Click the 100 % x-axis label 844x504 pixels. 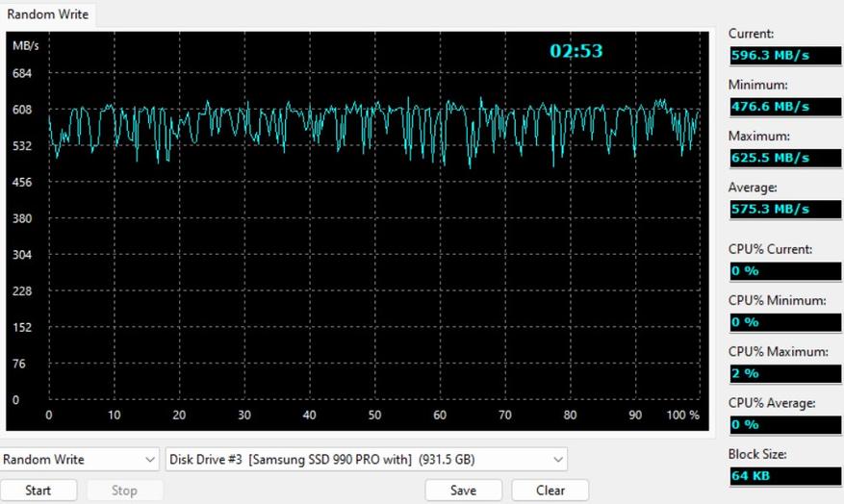683,416
